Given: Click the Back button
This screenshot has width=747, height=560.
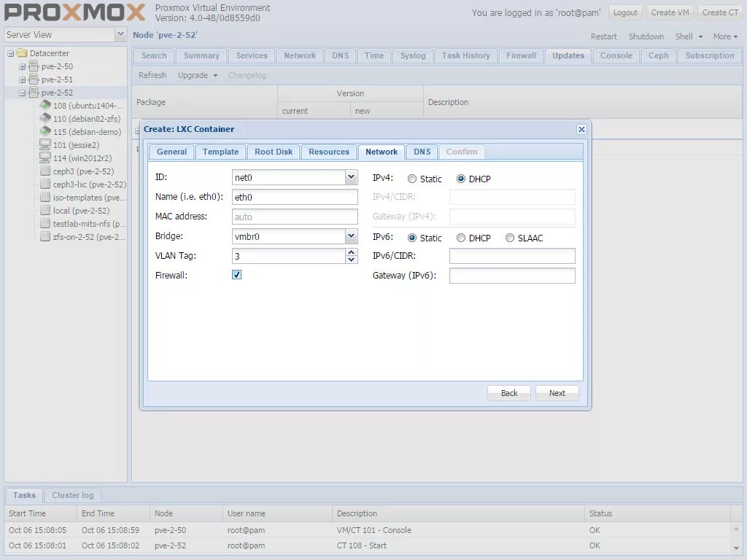Looking at the screenshot, I should point(508,393).
